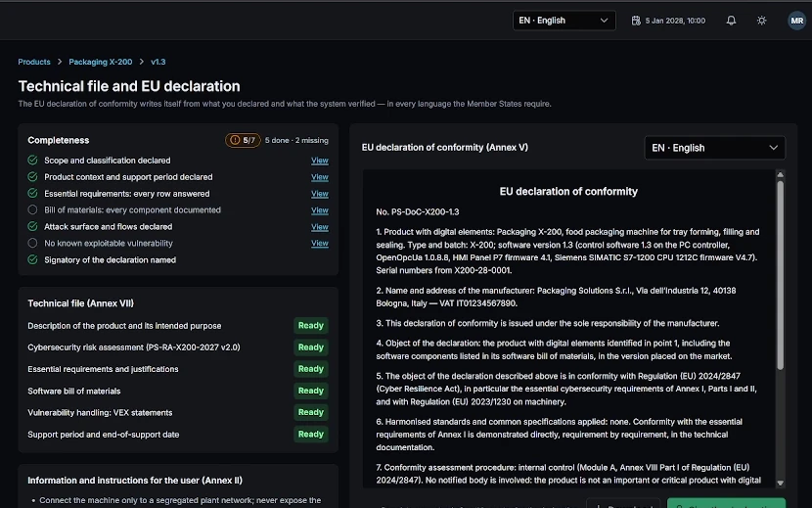Open the MR user avatar menu

click(x=796, y=21)
